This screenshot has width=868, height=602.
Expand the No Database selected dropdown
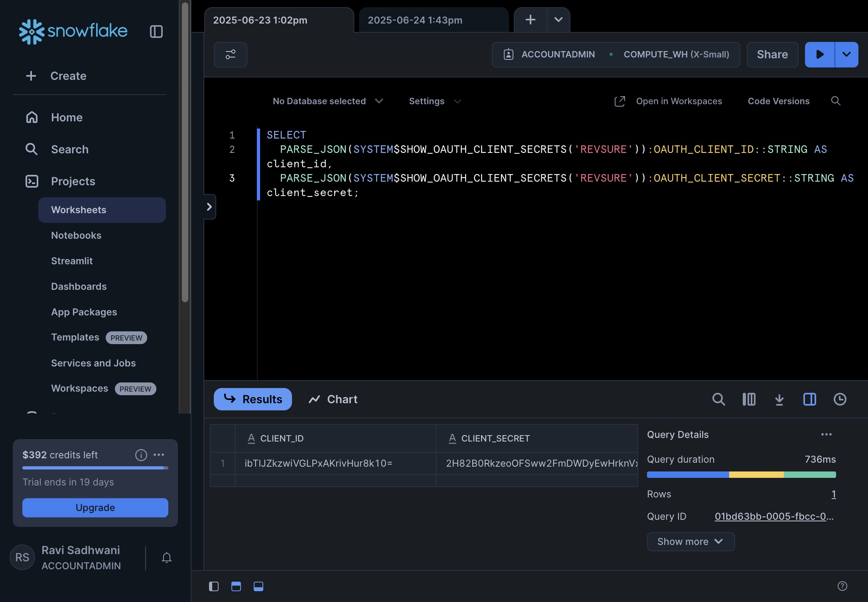(327, 101)
